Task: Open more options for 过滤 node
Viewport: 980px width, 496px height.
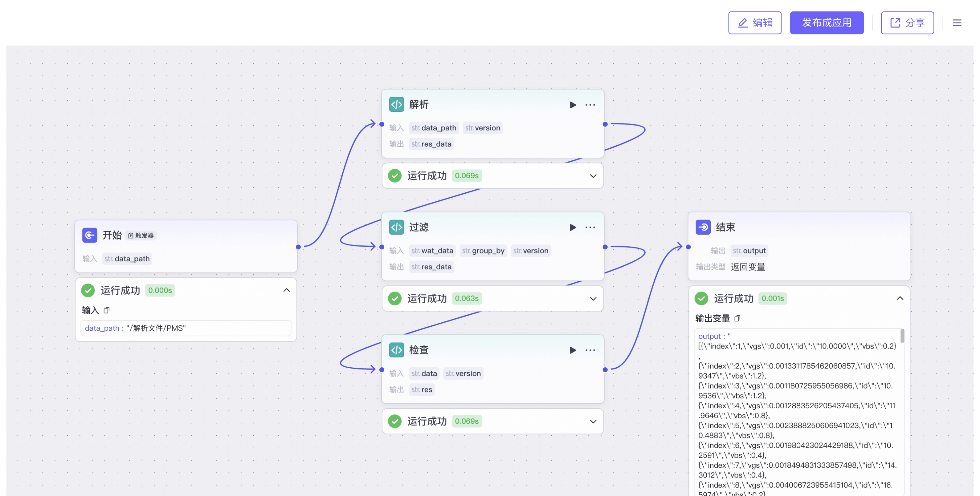Action: click(590, 228)
